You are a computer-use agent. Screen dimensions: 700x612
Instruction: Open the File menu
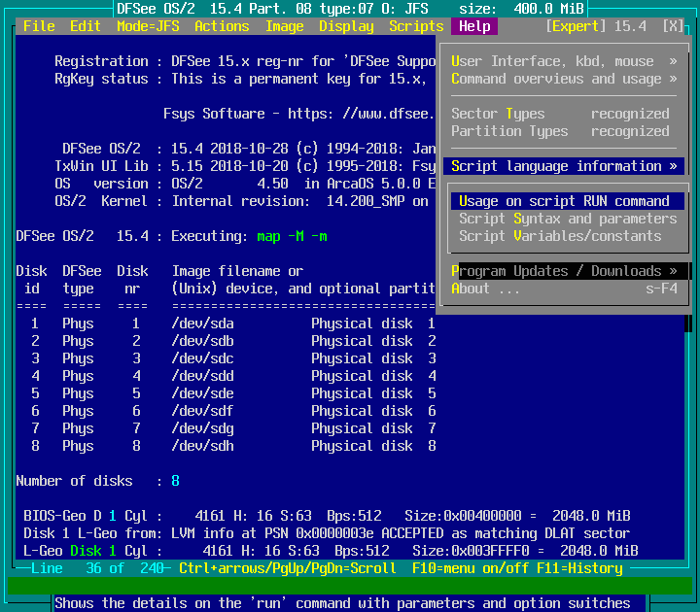point(39,26)
